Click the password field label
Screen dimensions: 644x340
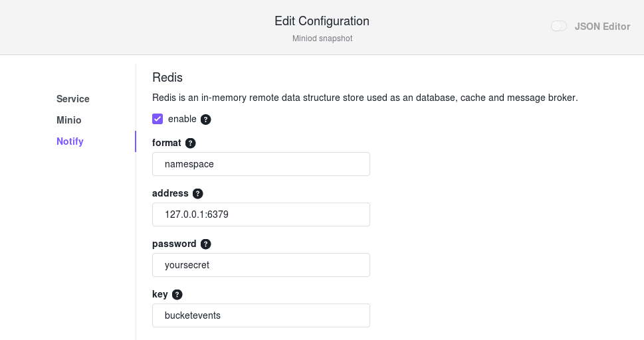tap(174, 244)
